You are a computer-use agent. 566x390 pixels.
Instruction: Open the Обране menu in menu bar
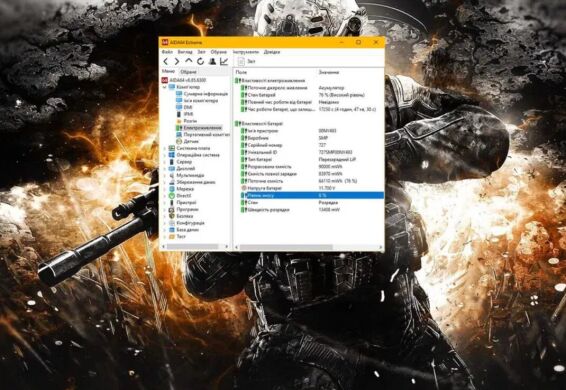point(219,52)
